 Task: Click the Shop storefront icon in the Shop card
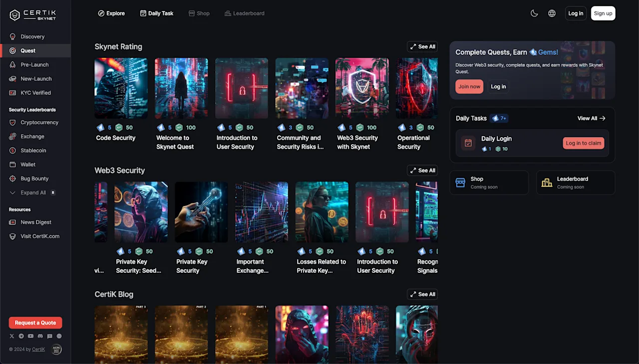click(460, 183)
